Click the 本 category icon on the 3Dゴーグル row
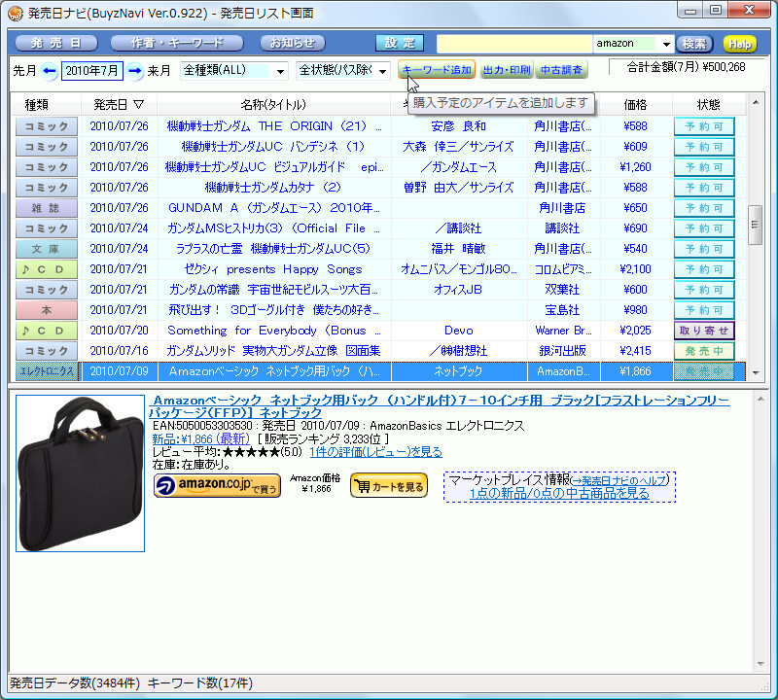Screen dimensions: 778x700 tap(45, 310)
